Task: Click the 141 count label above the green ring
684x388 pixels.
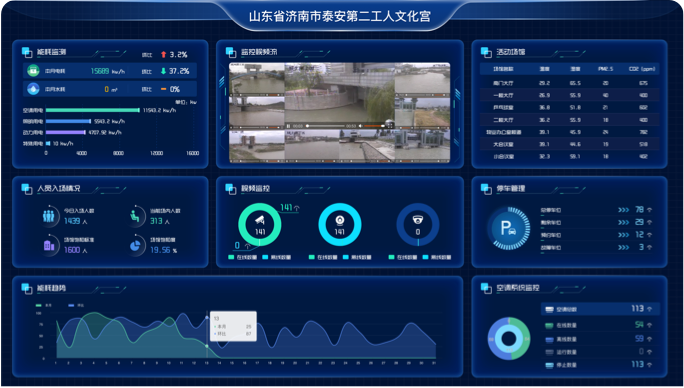Action: point(286,208)
